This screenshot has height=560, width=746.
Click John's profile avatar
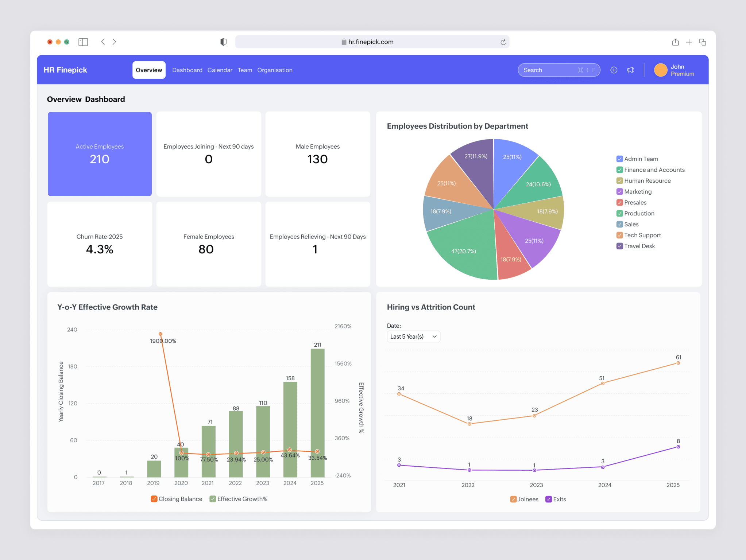pyautogui.click(x=661, y=70)
